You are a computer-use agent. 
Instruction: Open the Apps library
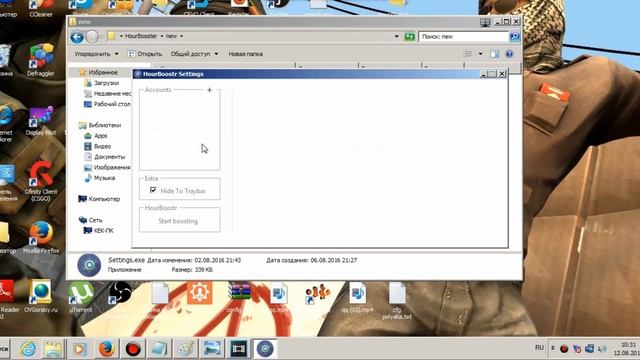pyautogui.click(x=96, y=136)
